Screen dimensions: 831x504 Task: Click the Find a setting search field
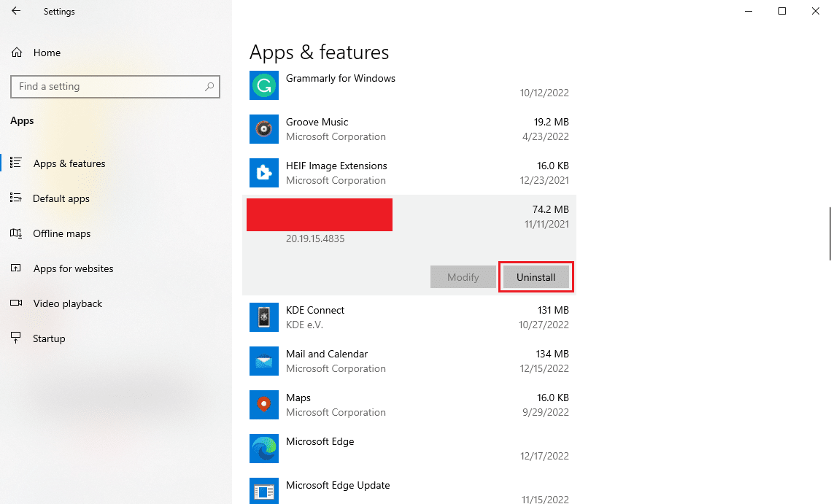point(115,86)
